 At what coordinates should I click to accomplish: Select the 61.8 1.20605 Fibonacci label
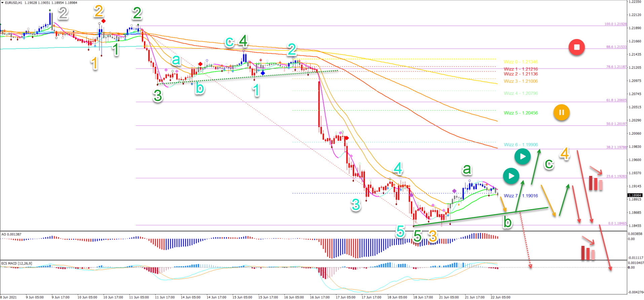tap(616, 100)
